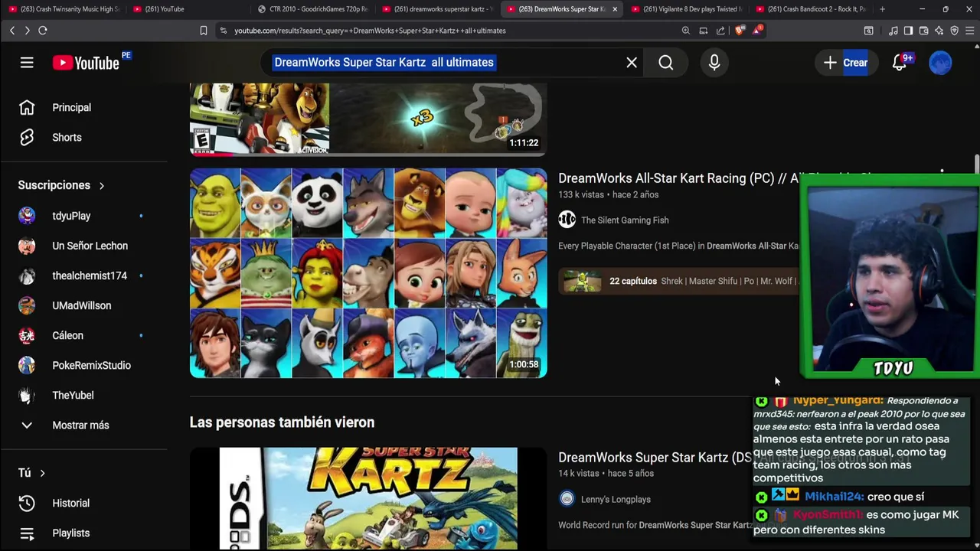Open DreamWorks All-Star Kart Racing video title
The image size is (980, 551).
pyautogui.click(x=678, y=178)
